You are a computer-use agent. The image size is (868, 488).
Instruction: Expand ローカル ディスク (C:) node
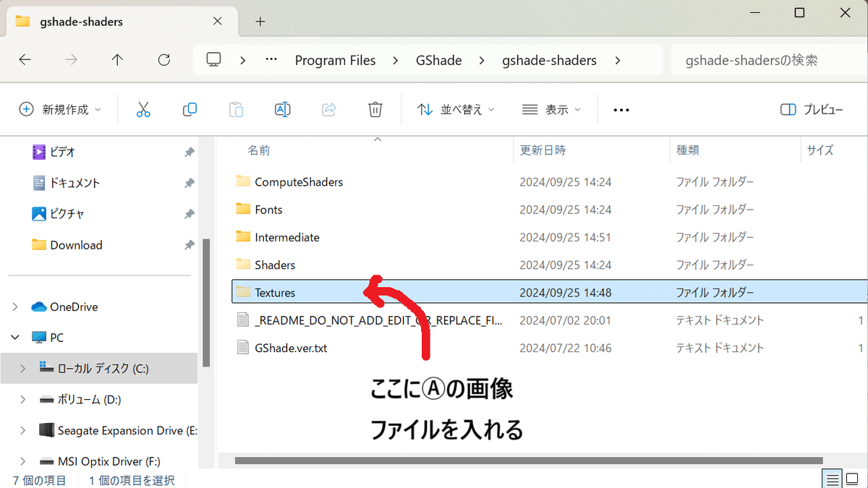pyautogui.click(x=23, y=368)
